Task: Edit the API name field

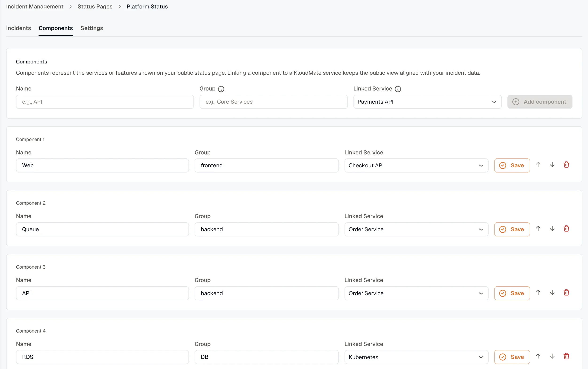Action: 102,293
